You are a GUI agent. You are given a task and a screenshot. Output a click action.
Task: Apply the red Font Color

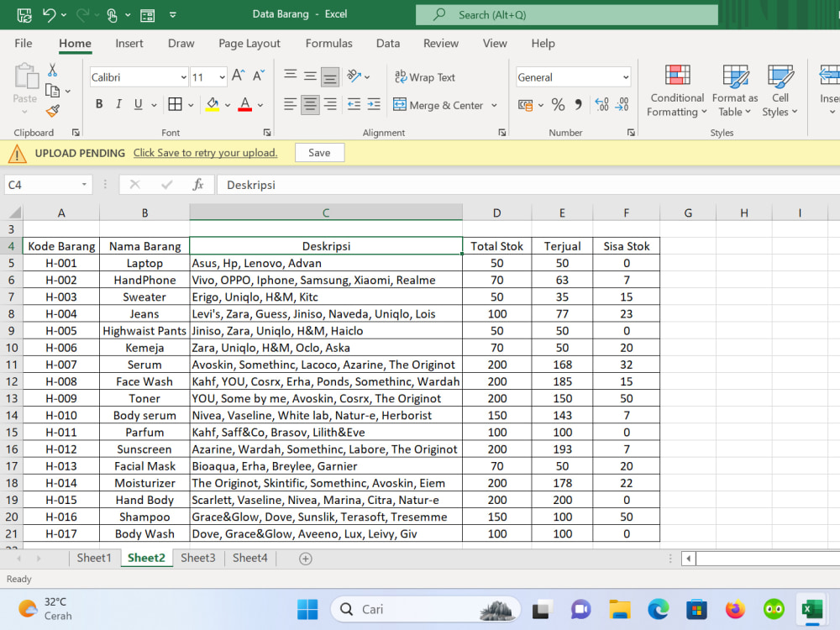coord(244,104)
